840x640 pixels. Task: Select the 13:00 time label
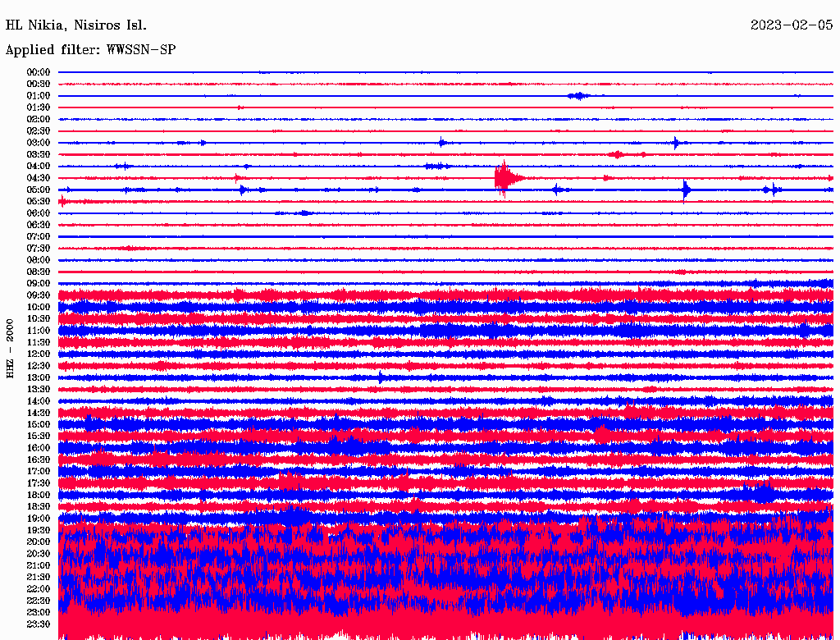coord(38,377)
